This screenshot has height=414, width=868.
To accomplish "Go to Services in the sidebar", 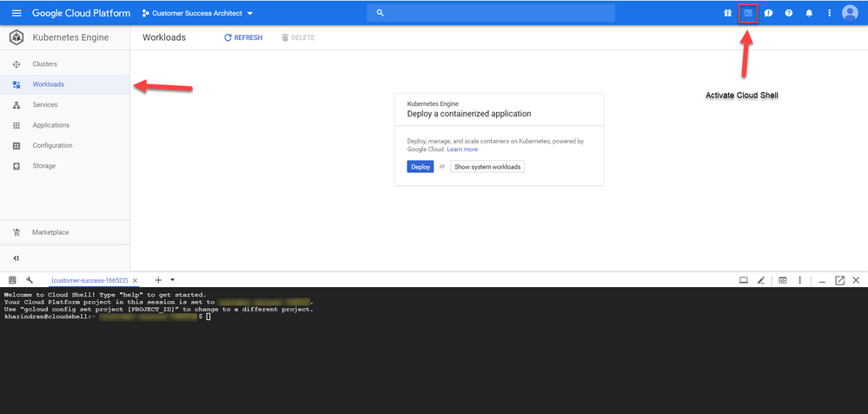I will pyautogui.click(x=65, y=104).
